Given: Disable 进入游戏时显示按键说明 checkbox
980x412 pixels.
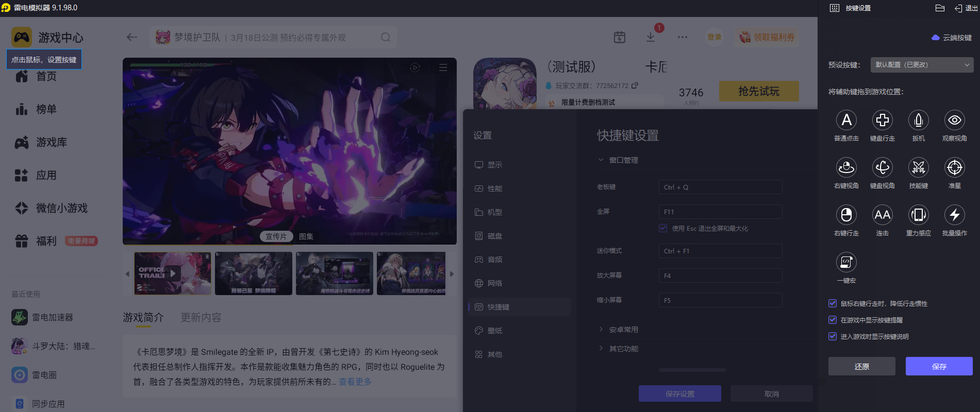Looking at the screenshot, I should 833,337.
